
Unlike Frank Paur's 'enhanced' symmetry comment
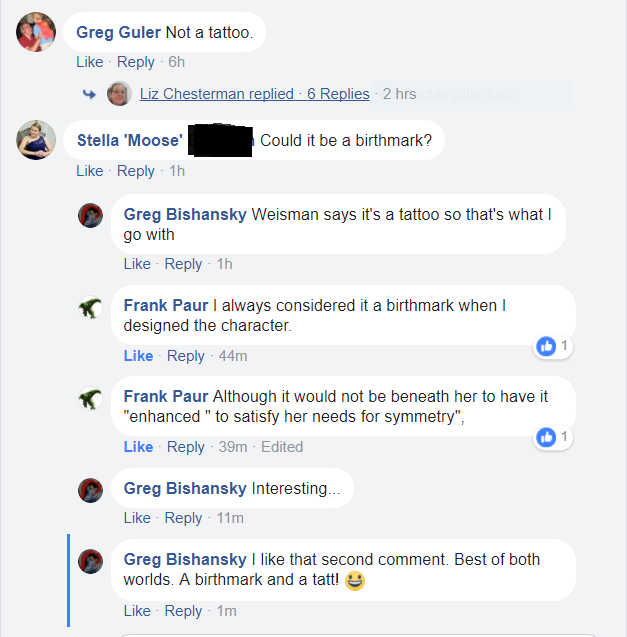click(x=138, y=447)
